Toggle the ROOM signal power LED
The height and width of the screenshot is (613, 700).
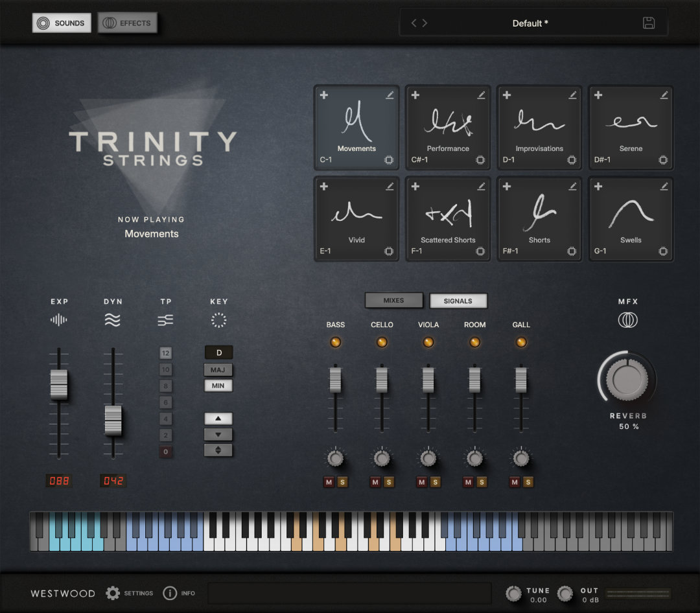pos(474,342)
